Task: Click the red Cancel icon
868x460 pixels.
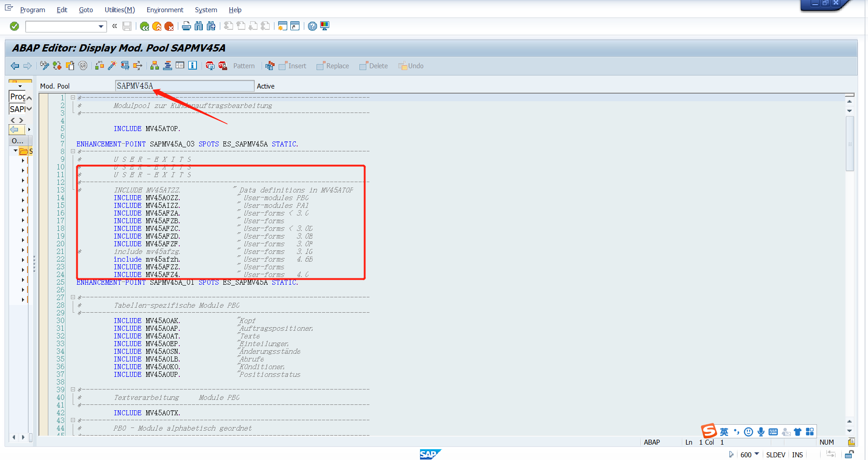Action: [x=169, y=26]
